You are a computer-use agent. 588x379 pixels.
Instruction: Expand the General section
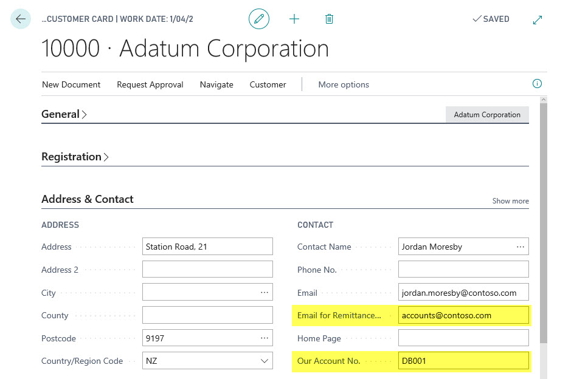point(64,114)
